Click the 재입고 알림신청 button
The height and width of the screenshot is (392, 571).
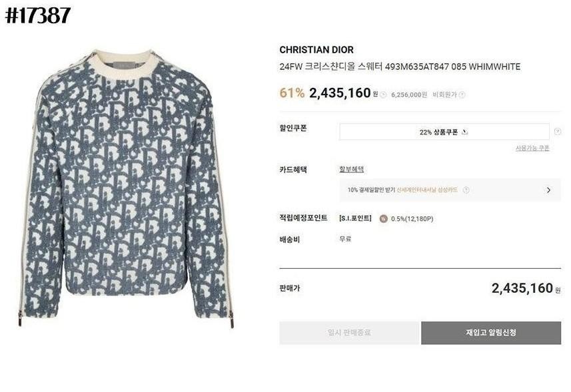pos(491,333)
